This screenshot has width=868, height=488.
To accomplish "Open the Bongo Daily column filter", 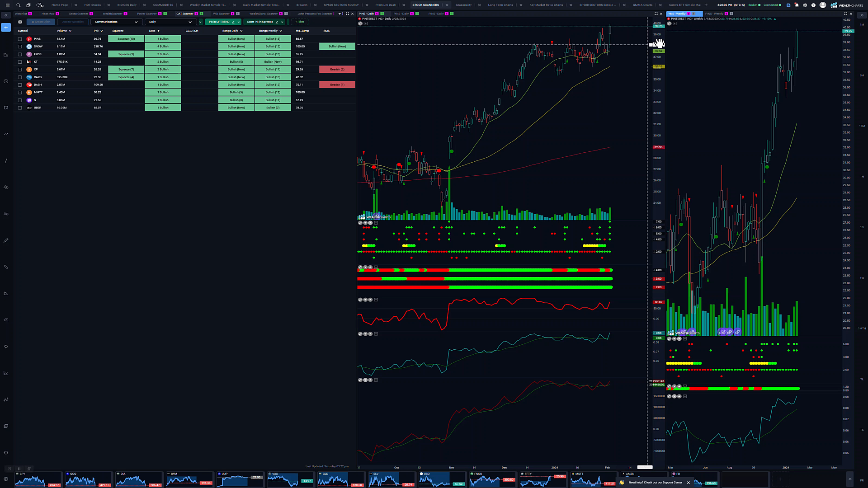I will (x=241, y=31).
